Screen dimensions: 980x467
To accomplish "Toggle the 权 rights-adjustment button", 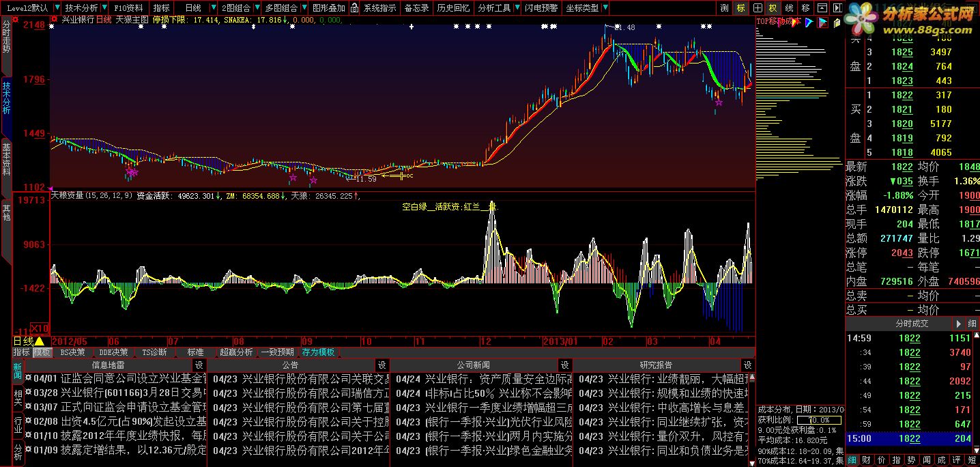I will click(x=773, y=8).
